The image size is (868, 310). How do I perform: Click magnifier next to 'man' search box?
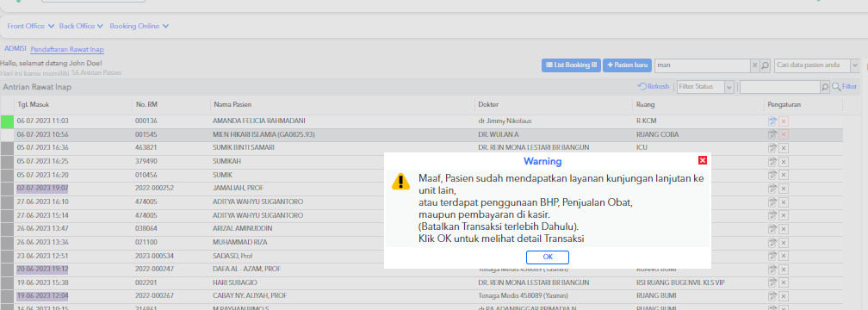click(765, 65)
